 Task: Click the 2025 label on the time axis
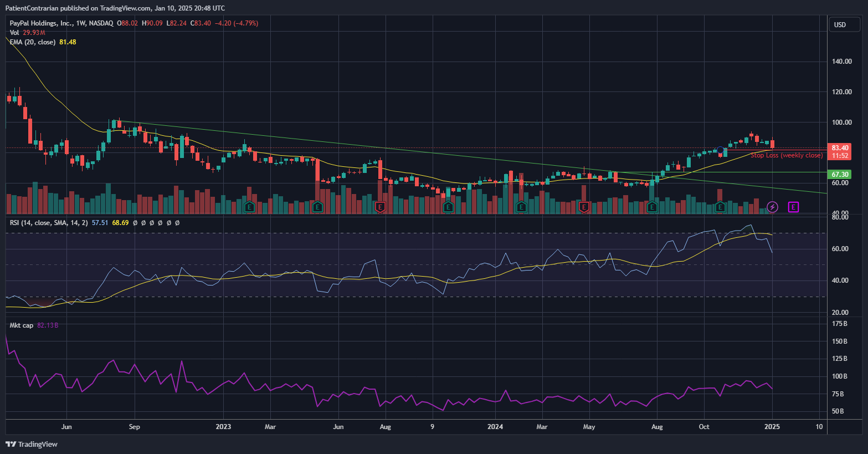tap(772, 427)
